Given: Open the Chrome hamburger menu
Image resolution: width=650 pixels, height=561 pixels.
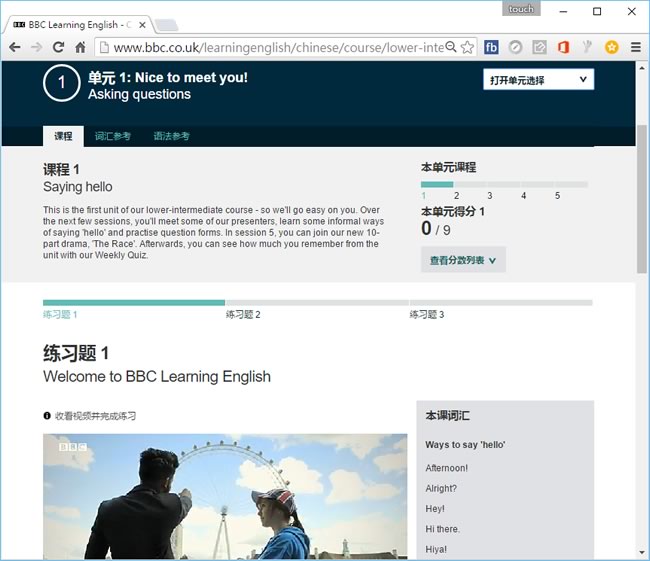Looking at the screenshot, I should (x=635, y=47).
